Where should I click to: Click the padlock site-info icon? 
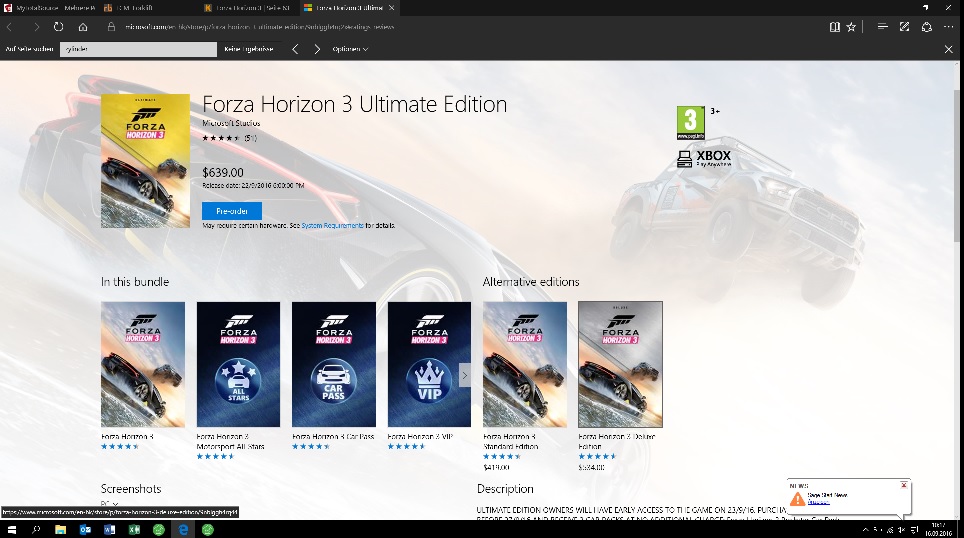tap(111, 27)
